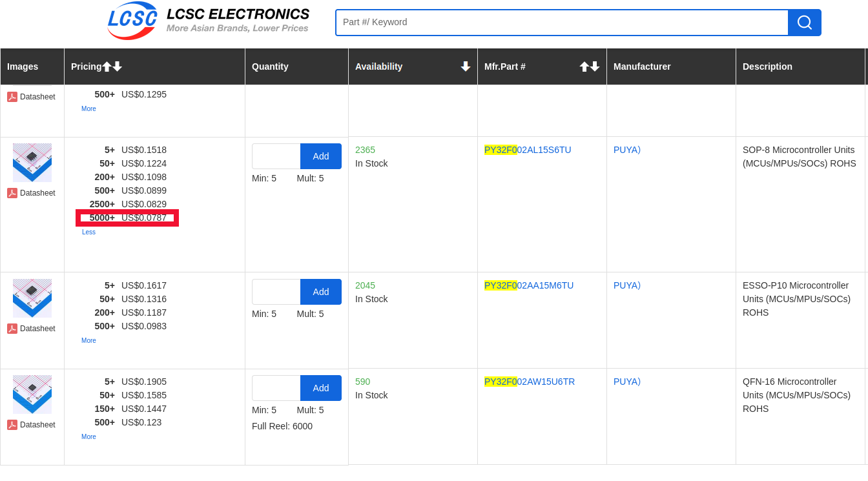
Task: Click price US$0.1518 in SOP-8 row
Action: click(x=144, y=150)
